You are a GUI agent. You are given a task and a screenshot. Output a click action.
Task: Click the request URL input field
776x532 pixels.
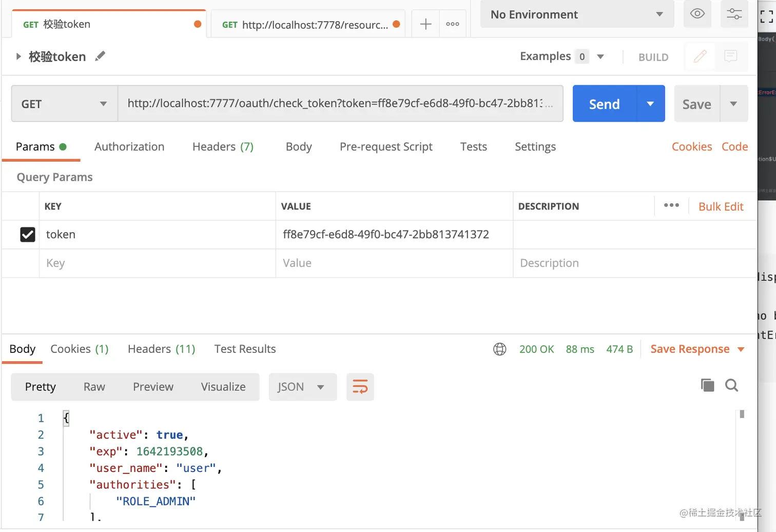(x=339, y=104)
